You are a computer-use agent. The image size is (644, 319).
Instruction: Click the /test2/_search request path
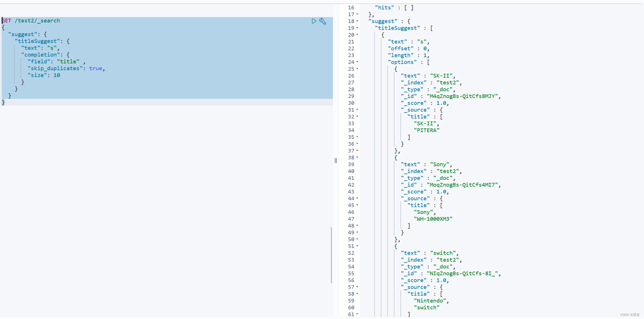point(37,21)
